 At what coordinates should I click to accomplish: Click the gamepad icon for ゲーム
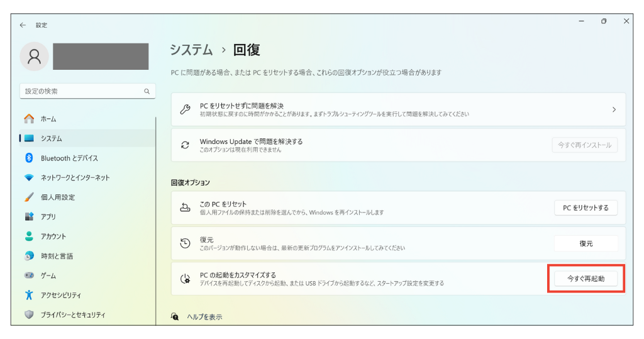(29, 275)
